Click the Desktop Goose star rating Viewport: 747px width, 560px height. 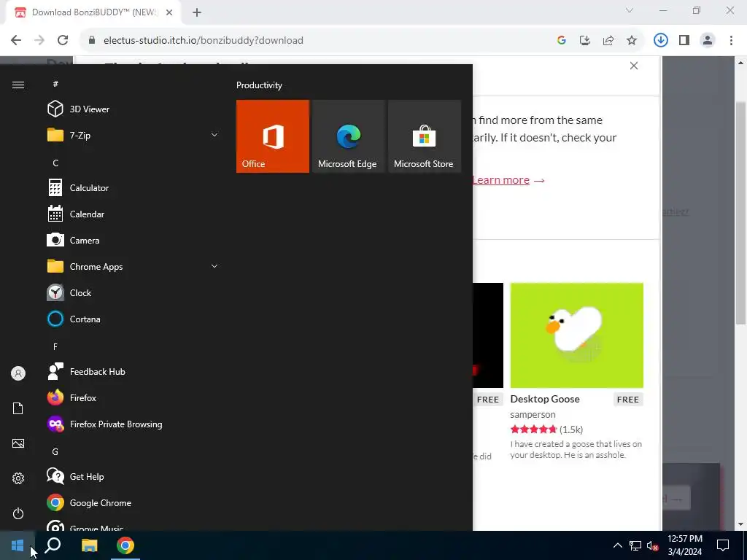tap(533, 429)
